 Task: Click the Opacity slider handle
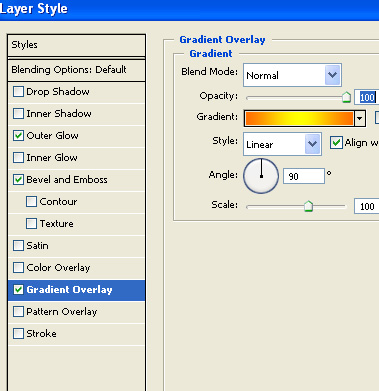tap(346, 97)
